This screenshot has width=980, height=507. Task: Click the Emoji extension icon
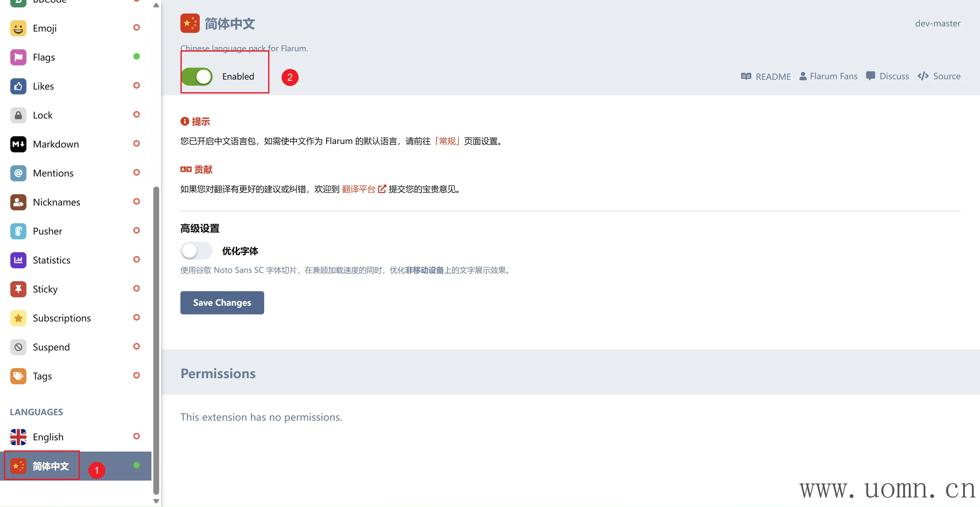pyautogui.click(x=18, y=29)
